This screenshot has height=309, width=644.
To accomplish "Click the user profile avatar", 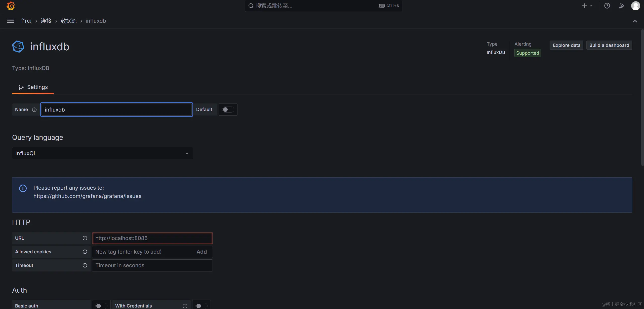I will (x=635, y=6).
